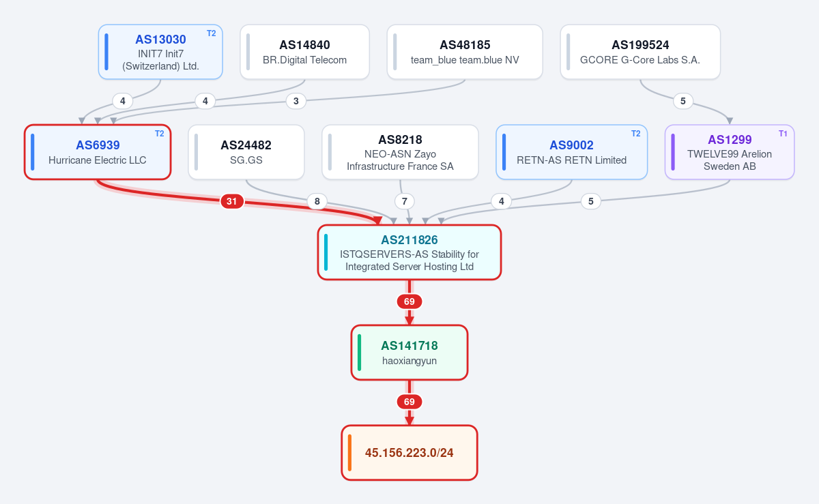Click the edge count badge 3
The image size is (819, 504).
[296, 101]
